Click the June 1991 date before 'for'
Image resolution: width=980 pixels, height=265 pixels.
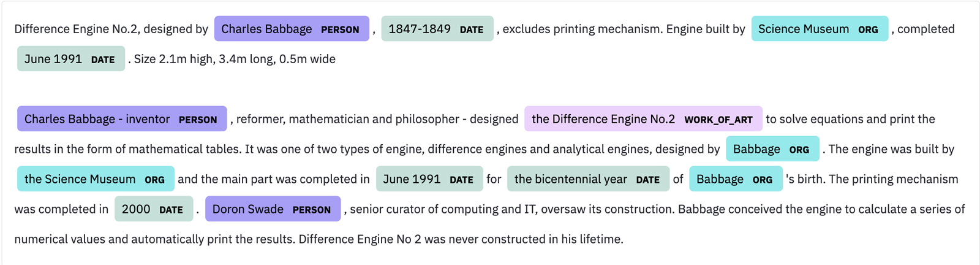pos(429,179)
